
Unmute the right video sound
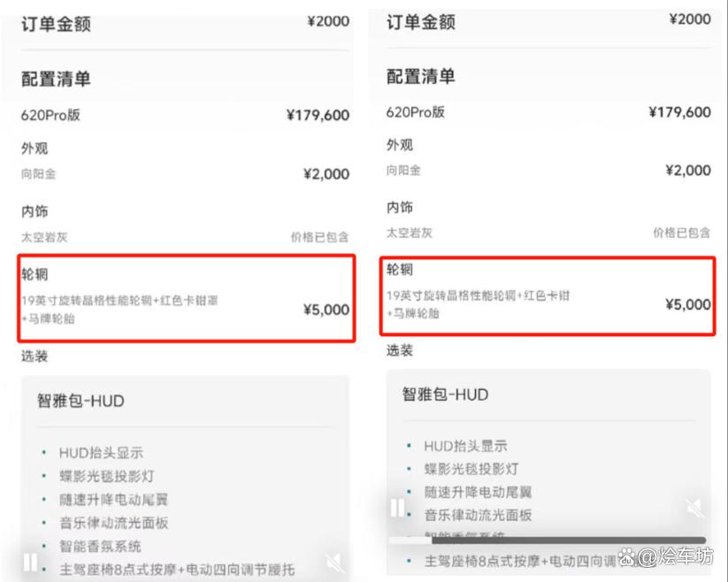(695, 508)
